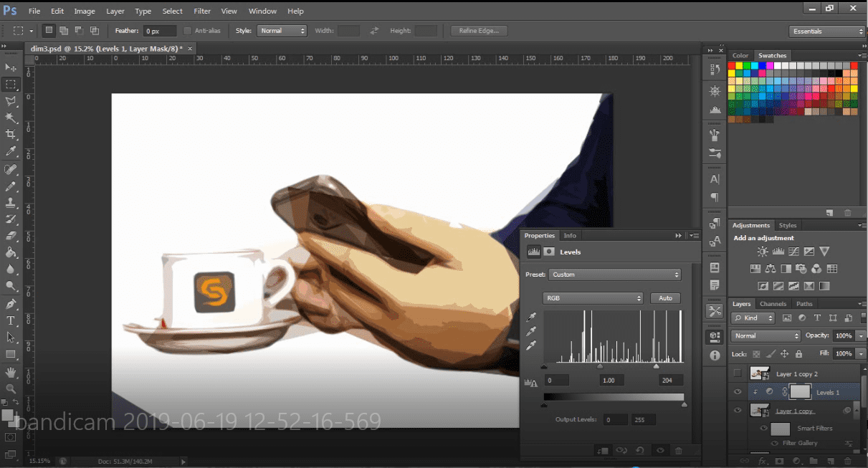Add a Brightness/Contrast adjustment
This screenshot has height=468, width=868.
(762, 252)
